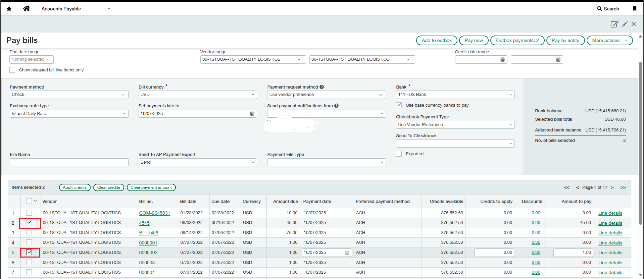Click Payment request method help icon

coord(321,87)
